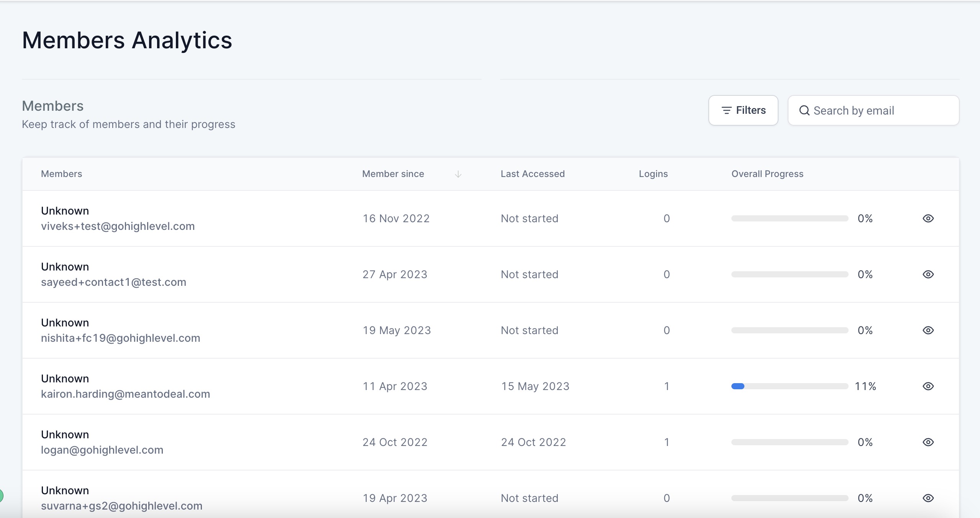Click the 0% progress bar for viveks+test
Image resolution: width=980 pixels, height=518 pixels.
coord(790,218)
